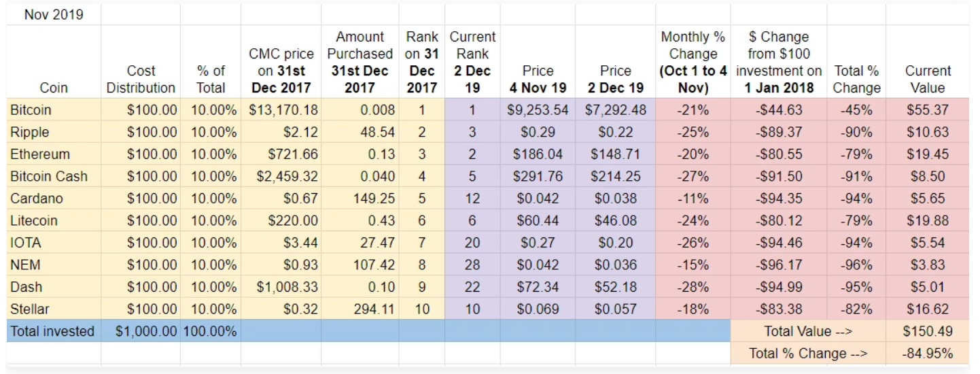Viewport: 980px width, 374px height.
Task: Click Ethereum's 4 Nov price $186.04
Action: pyautogui.click(x=537, y=154)
